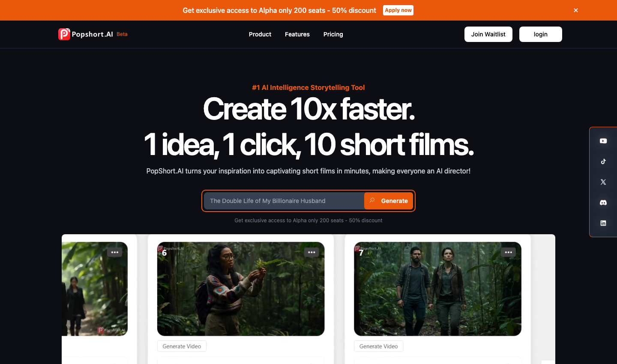The height and width of the screenshot is (364, 617).
Task: Select the leftmost jungle-path thumbnail
Action: tap(95, 289)
